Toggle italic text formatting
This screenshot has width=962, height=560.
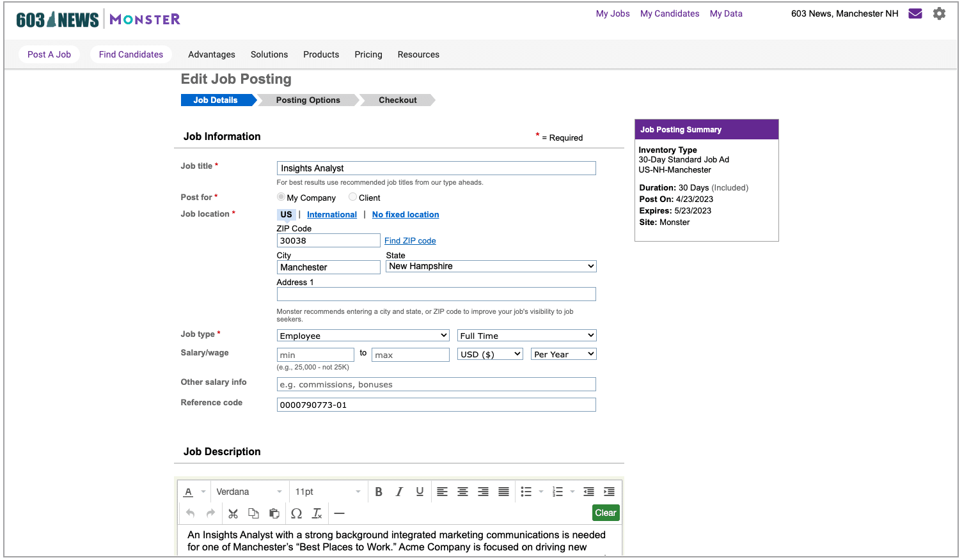click(399, 492)
